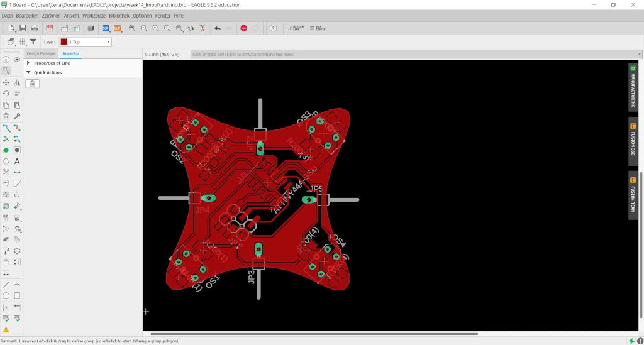The width and height of the screenshot is (644, 345).
Task: Open the Fusion Team side panel
Action: tap(633, 195)
